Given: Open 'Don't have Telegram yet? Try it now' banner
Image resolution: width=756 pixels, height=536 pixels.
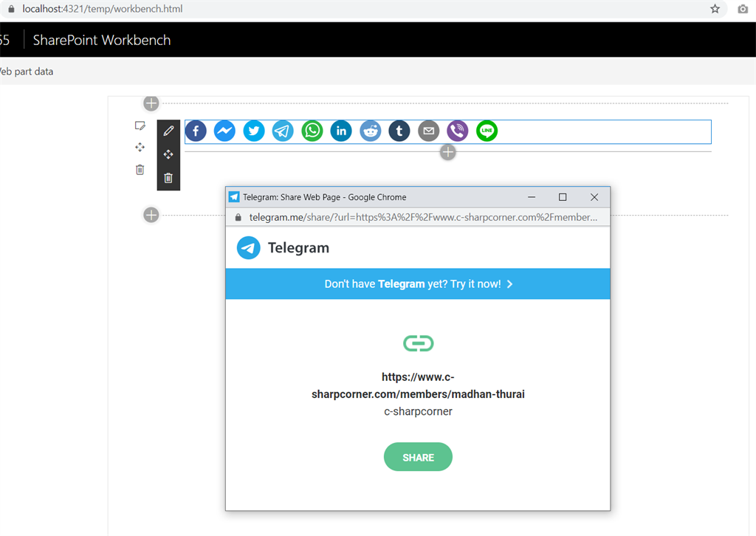Looking at the screenshot, I should coord(418,284).
